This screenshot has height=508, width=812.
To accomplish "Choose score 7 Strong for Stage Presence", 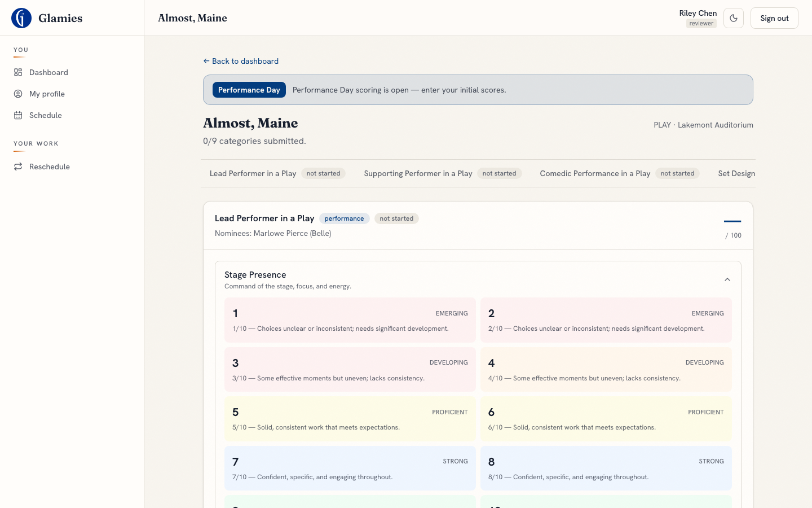I will coord(350,468).
